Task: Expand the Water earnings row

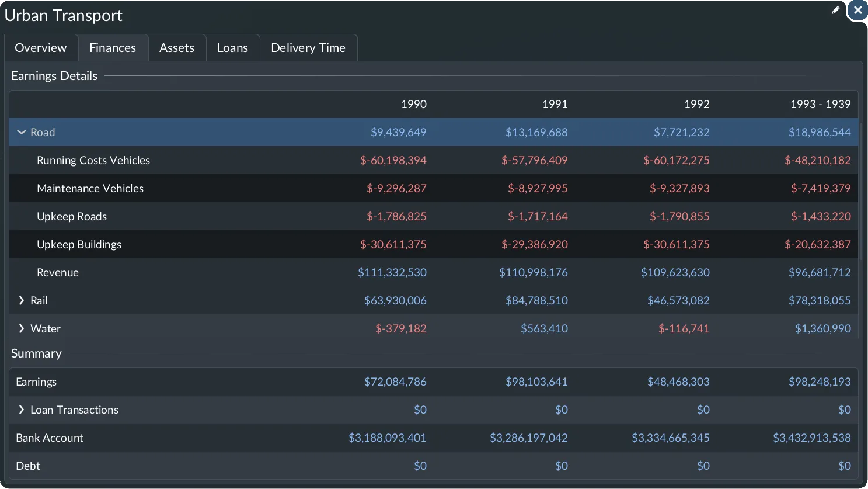Action: (x=22, y=328)
